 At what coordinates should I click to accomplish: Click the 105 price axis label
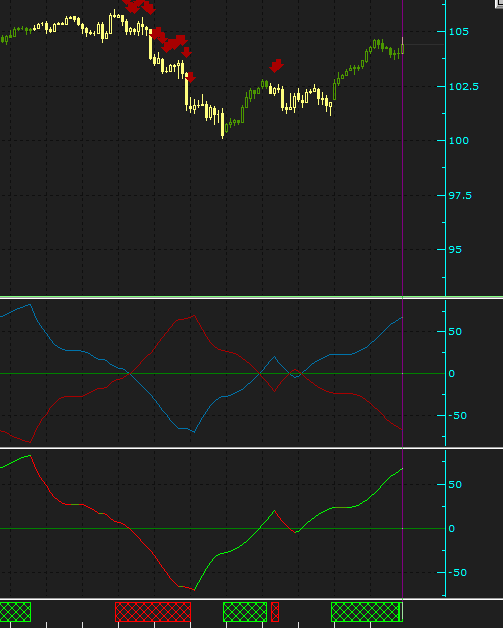pyautogui.click(x=459, y=32)
